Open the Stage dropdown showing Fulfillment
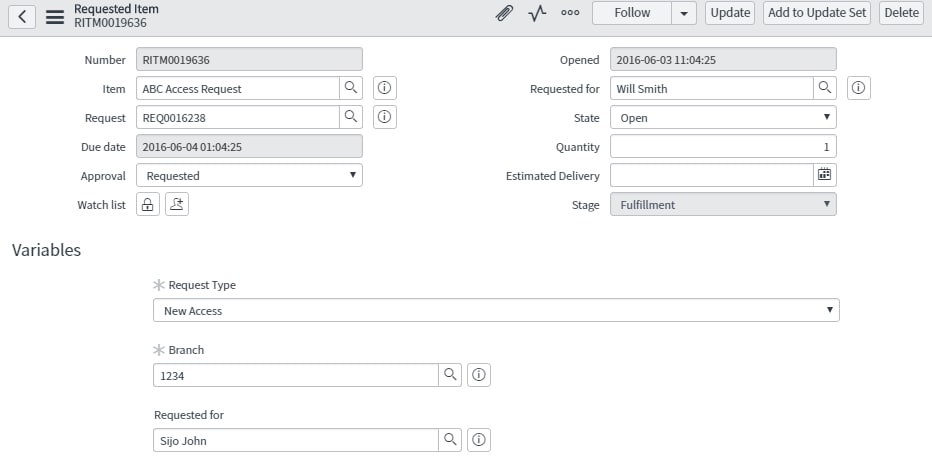 (723, 204)
